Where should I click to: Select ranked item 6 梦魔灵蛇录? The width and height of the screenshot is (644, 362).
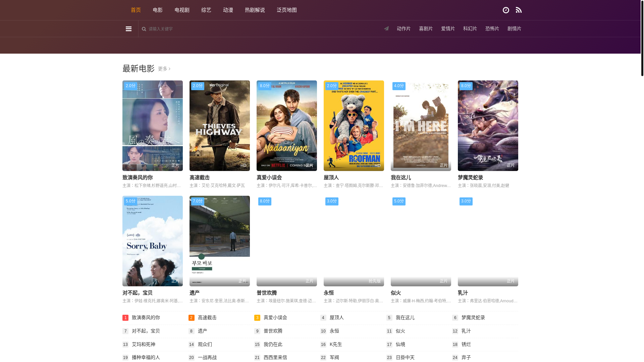473,318
